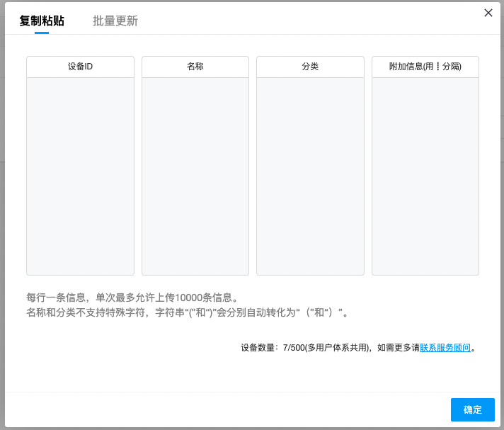Screen dimensions: 504x430
Task: Click the 设备ID column header
Action: coord(81,67)
